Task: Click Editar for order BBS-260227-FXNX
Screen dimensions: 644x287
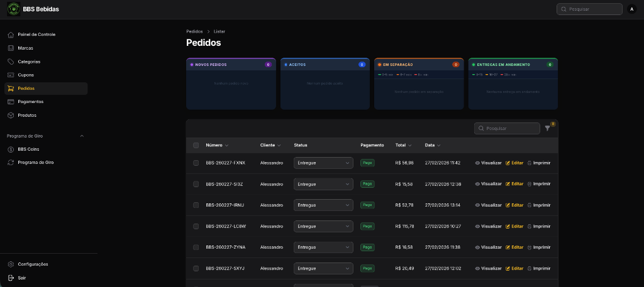Action: tap(514, 163)
